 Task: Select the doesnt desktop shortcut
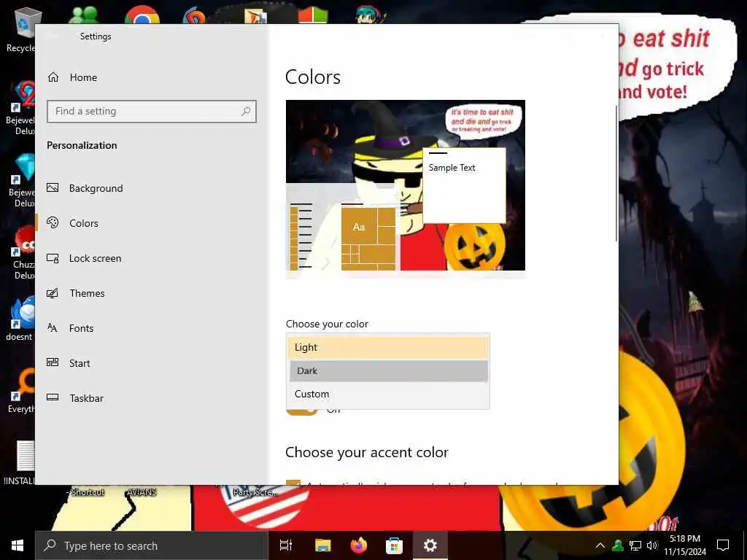click(x=20, y=318)
